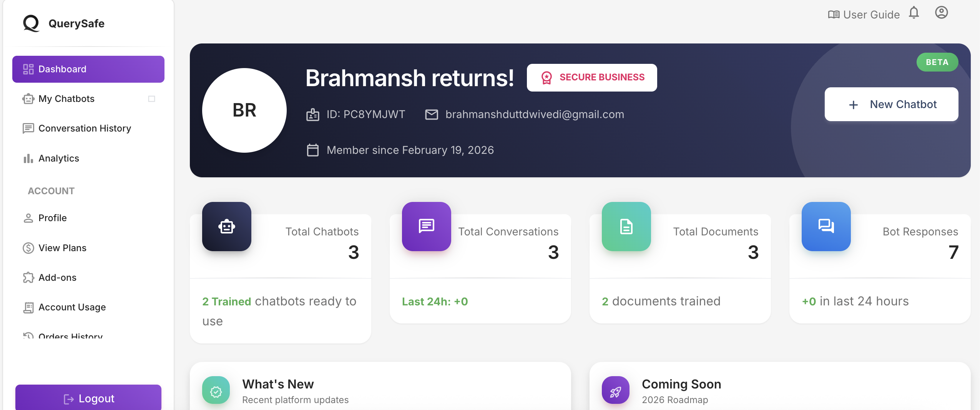Viewport: 980px width, 410px height.
Task: Open My Chatbots via its robot icon
Action: pos(28,99)
